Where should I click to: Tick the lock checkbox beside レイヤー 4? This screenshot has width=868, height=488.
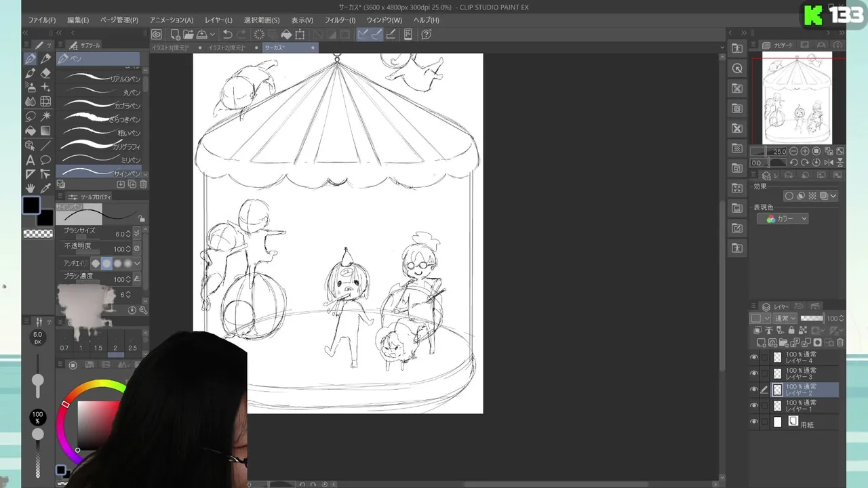pos(765,357)
